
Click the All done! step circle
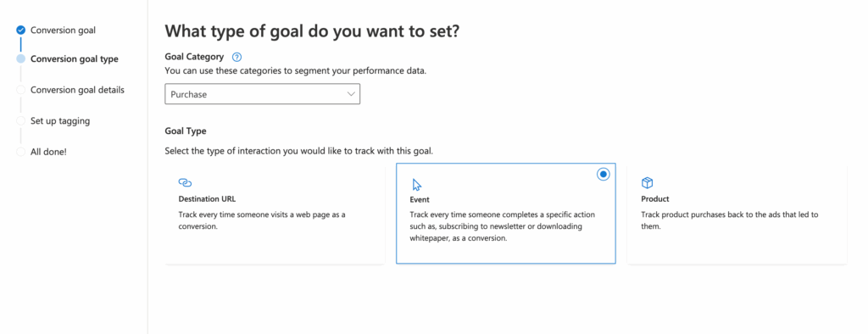pyautogui.click(x=21, y=151)
